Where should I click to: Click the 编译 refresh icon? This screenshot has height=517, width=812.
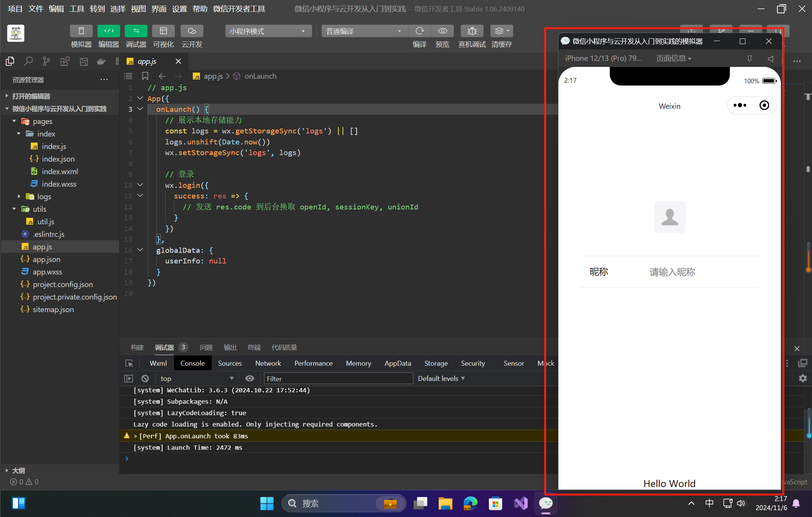[420, 31]
